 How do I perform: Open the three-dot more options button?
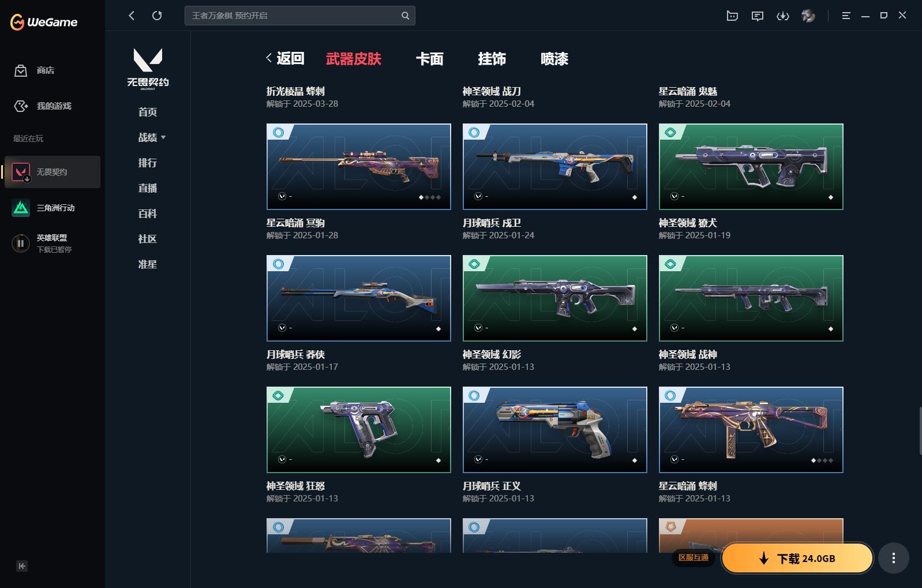(x=894, y=558)
